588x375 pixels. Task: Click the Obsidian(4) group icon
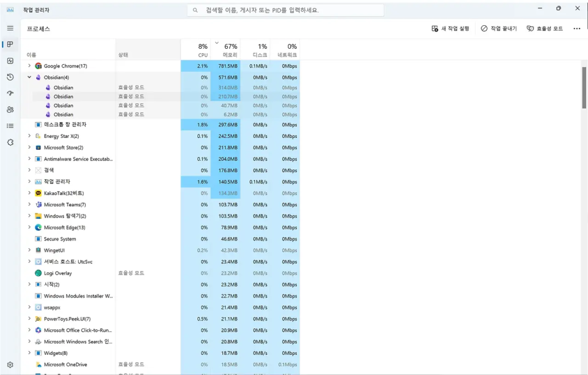click(38, 78)
